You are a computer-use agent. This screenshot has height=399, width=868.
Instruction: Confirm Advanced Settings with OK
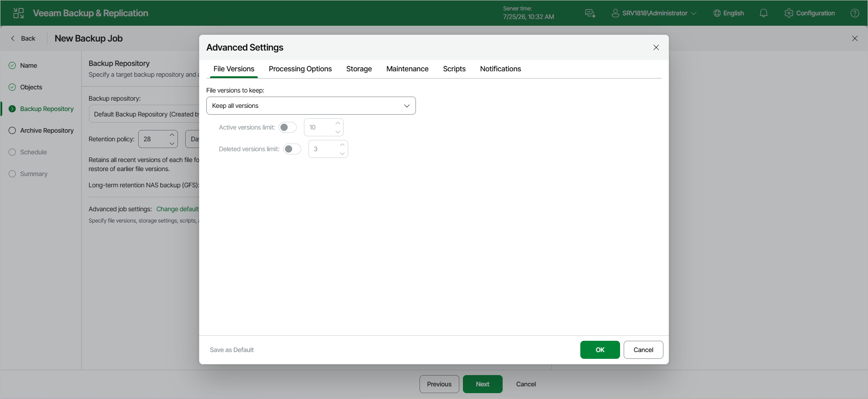coord(600,350)
